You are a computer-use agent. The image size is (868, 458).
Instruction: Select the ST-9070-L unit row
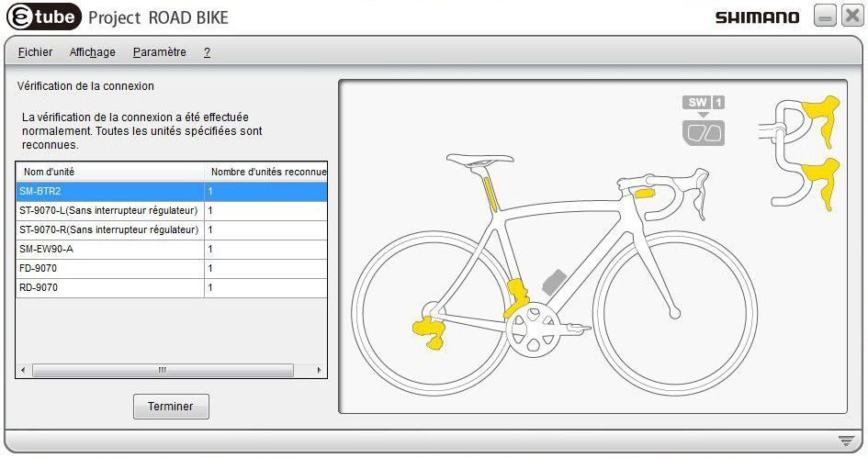tap(172, 211)
